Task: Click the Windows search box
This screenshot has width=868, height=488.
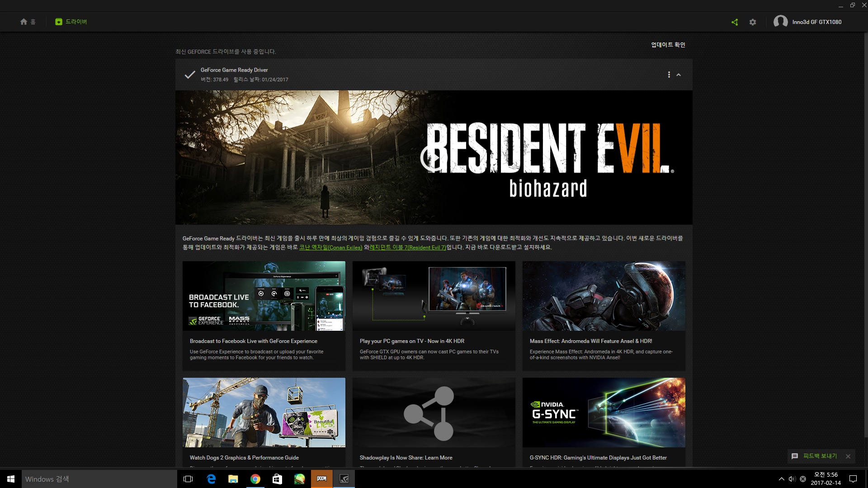Action: click(x=99, y=479)
